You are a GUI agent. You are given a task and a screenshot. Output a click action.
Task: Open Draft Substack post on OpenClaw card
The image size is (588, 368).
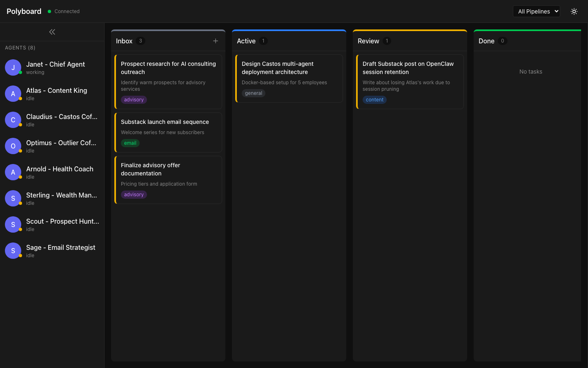(410, 82)
